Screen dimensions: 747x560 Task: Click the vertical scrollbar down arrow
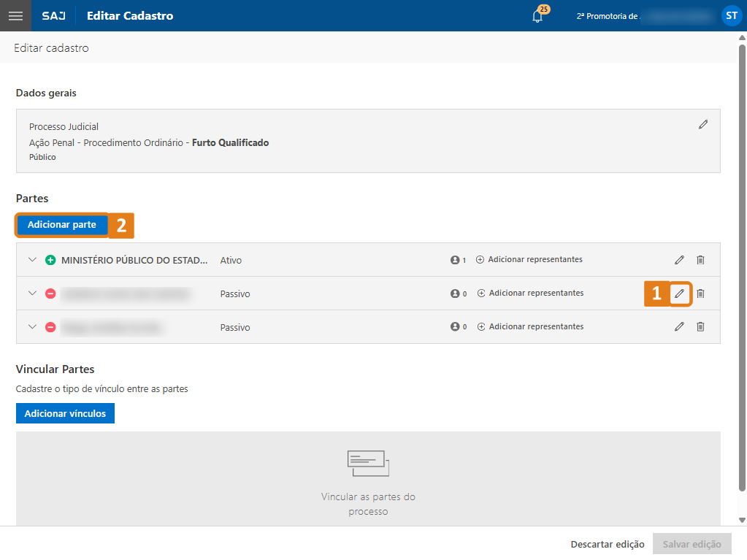742,520
